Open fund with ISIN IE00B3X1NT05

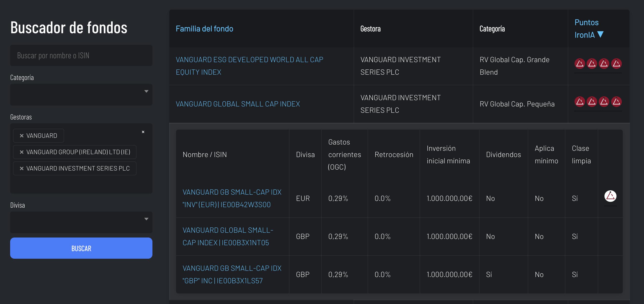point(228,236)
